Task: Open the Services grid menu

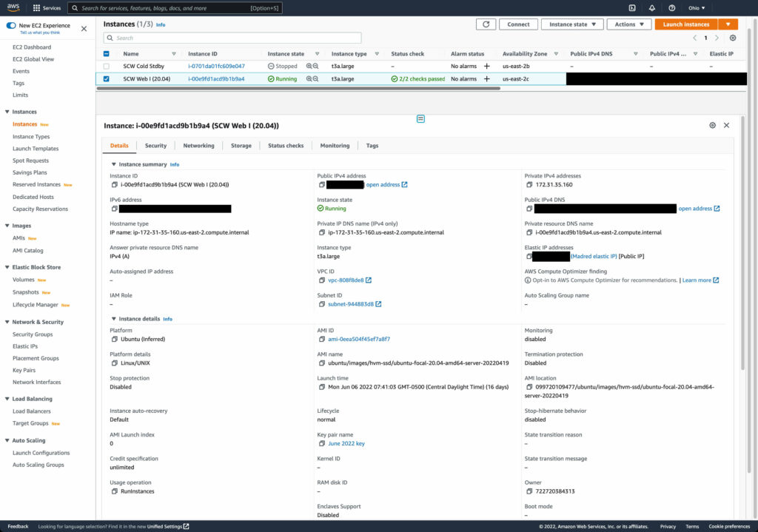Action: click(x=47, y=7)
